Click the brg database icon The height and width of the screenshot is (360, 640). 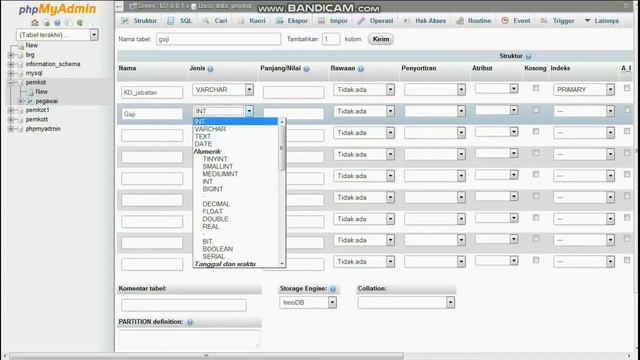[20, 55]
